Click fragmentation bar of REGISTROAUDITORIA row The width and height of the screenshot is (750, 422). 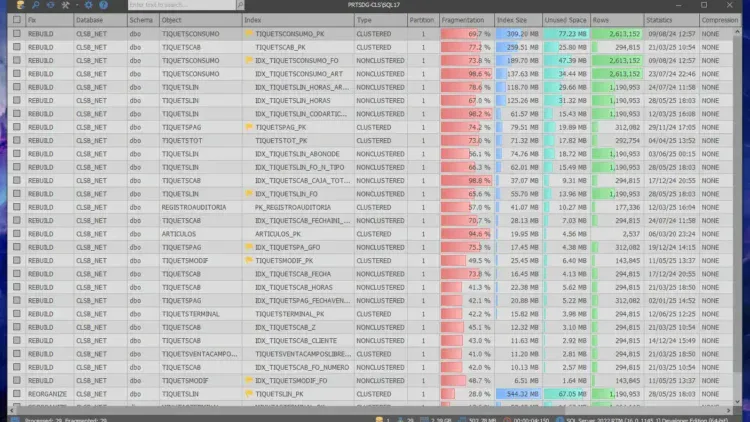pyautogui.click(x=465, y=207)
